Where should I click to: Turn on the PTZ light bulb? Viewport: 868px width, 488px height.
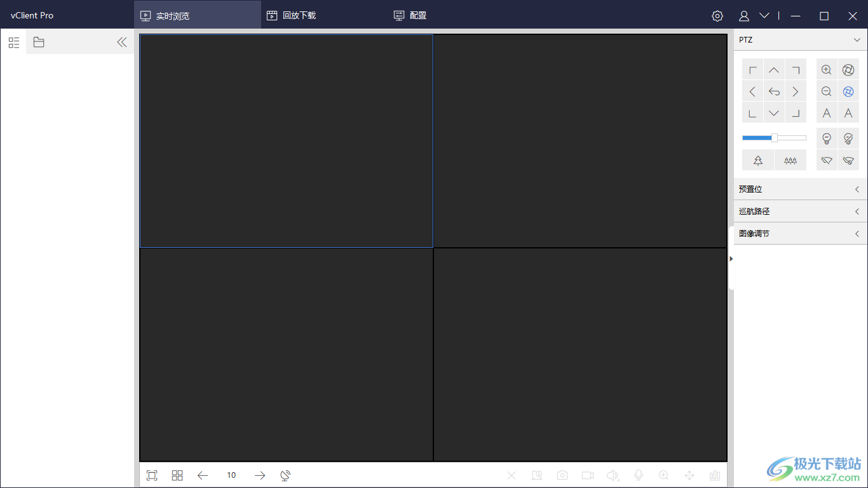[x=827, y=138]
